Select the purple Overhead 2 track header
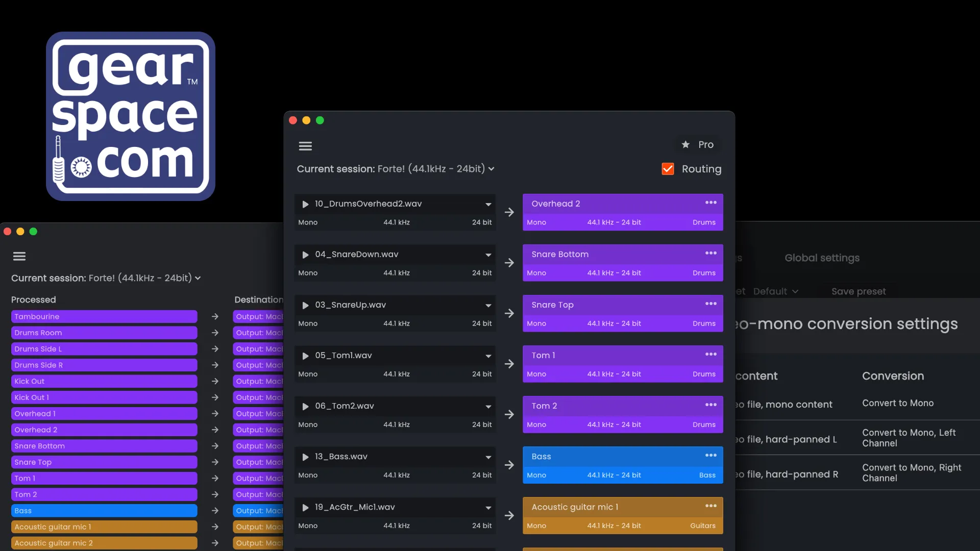The image size is (980, 551). coord(623,204)
